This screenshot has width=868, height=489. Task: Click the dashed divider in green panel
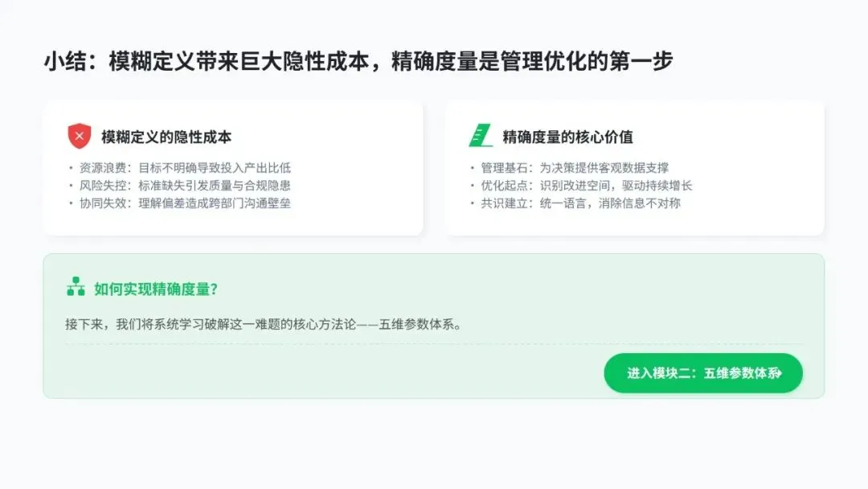[x=321, y=344]
